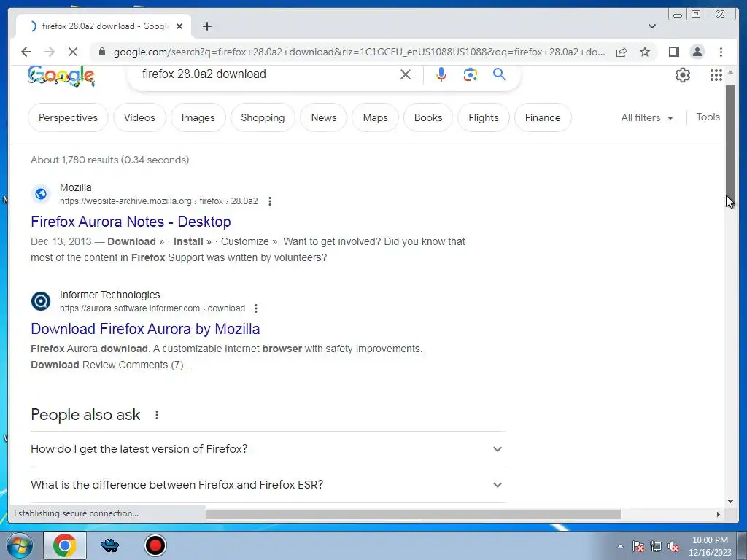Open Informer Technologies result options dots
The height and width of the screenshot is (560, 747).
[256, 308]
